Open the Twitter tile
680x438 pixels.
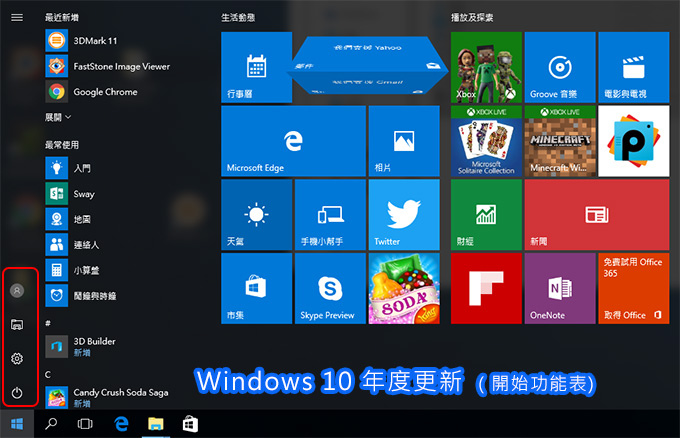point(404,215)
